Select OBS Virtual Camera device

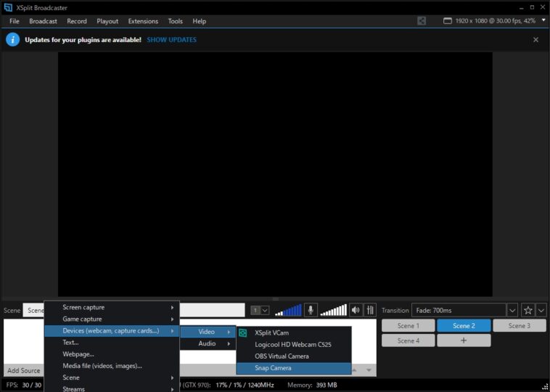pyautogui.click(x=294, y=356)
